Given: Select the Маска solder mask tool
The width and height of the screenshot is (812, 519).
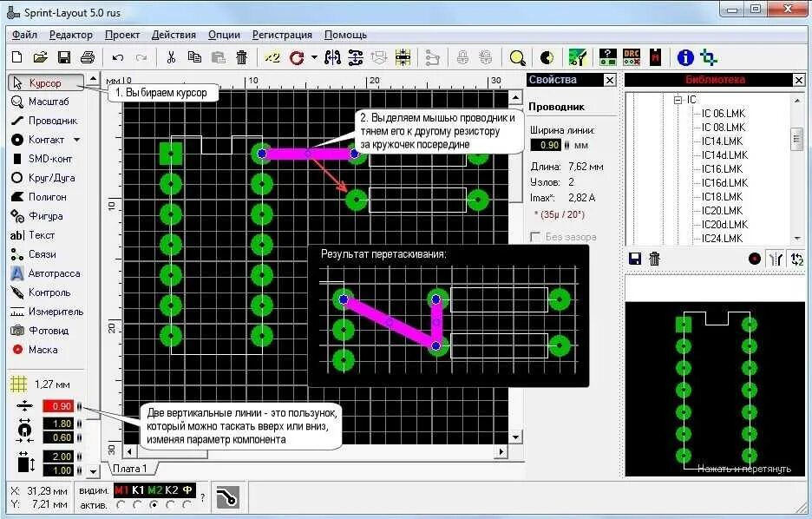Looking at the screenshot, I should (x=35, y=350).
